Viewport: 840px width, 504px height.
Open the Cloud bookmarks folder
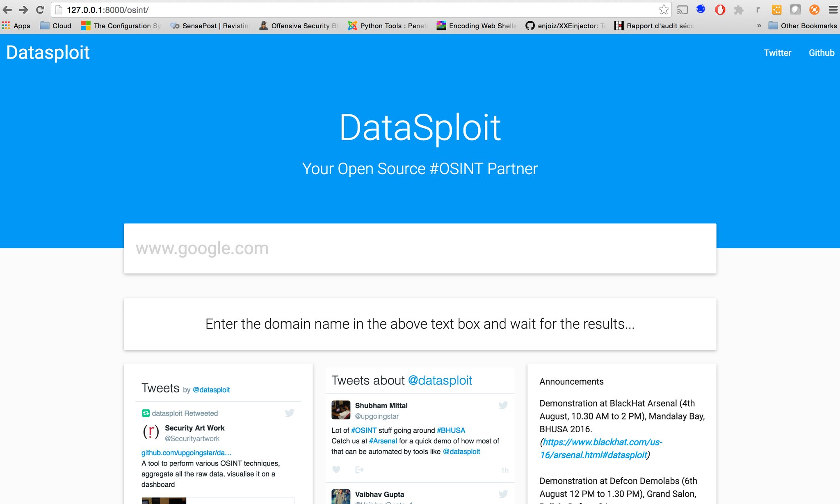click(56, 26)
